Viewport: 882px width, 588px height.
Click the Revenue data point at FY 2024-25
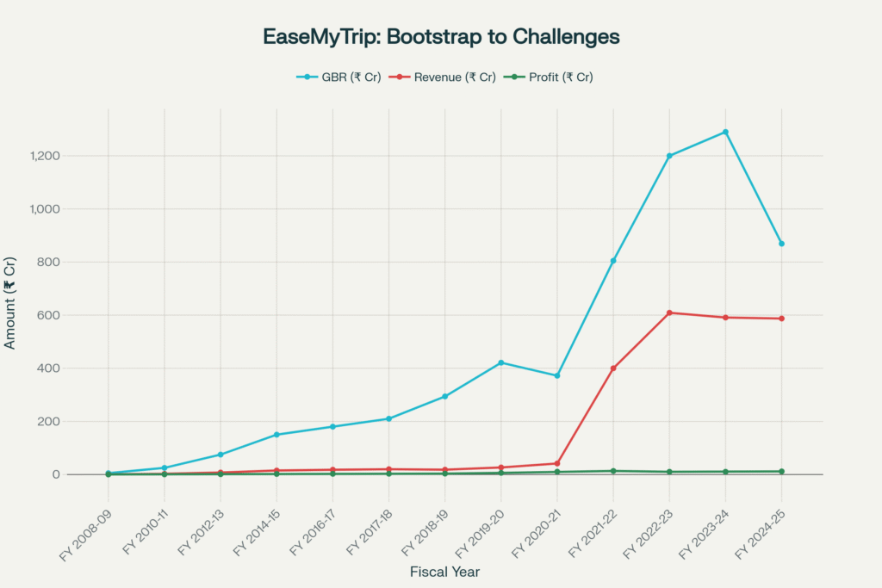tap(781, 319)
